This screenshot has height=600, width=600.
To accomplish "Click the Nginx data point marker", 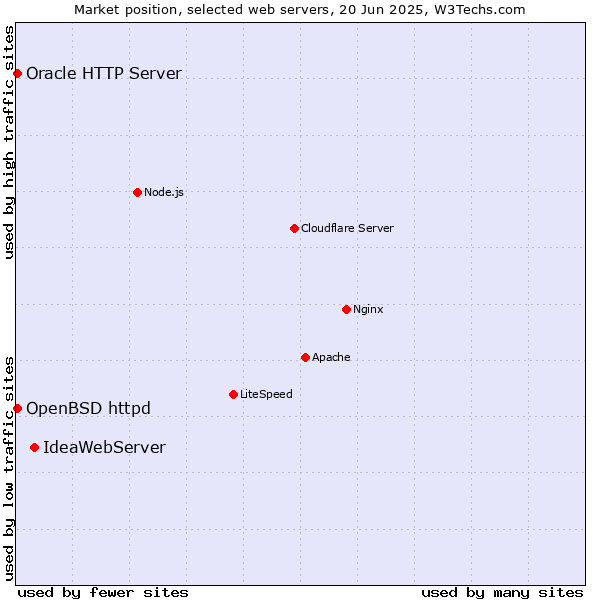I will pos(346,310).
